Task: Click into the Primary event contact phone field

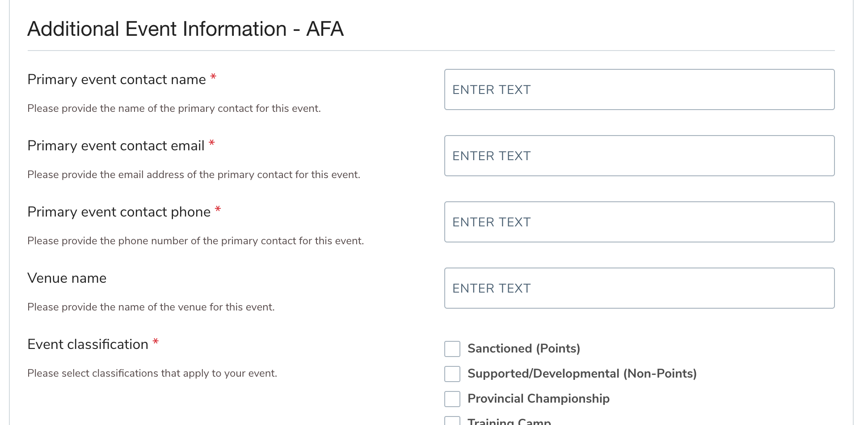Action: [x=639, y=222]
